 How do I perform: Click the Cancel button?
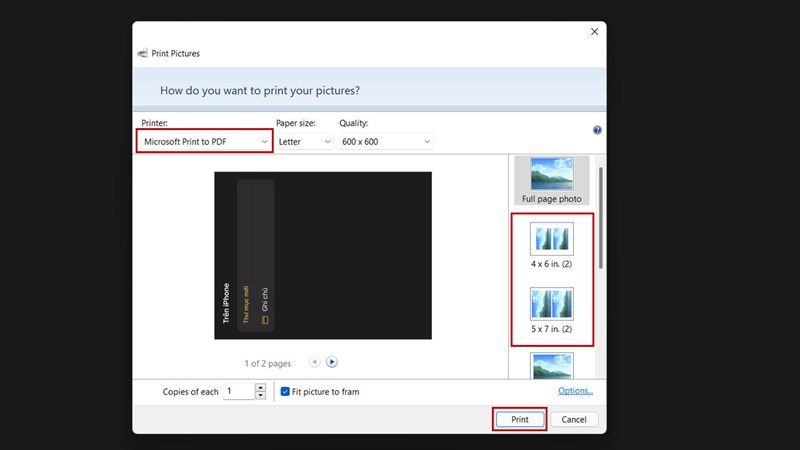point(573,419)
